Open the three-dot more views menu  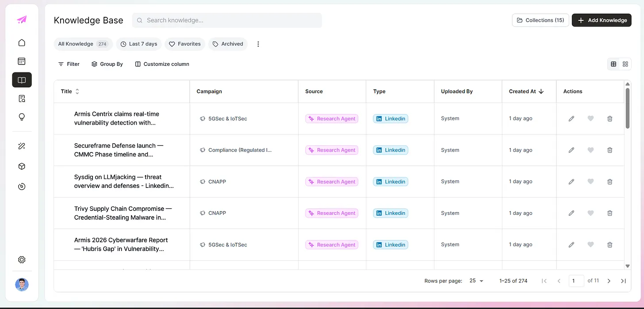(x=258, y=44)
